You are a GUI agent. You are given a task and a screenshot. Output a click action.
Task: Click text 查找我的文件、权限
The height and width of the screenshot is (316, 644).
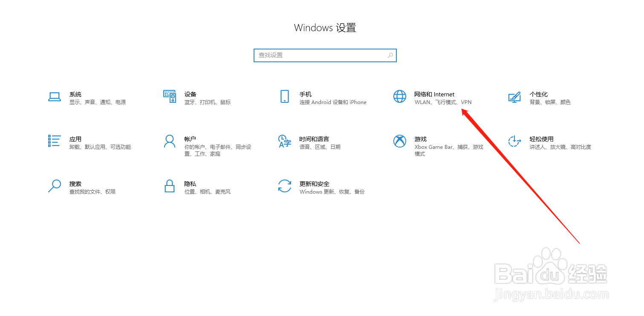(x=92, y=192)
